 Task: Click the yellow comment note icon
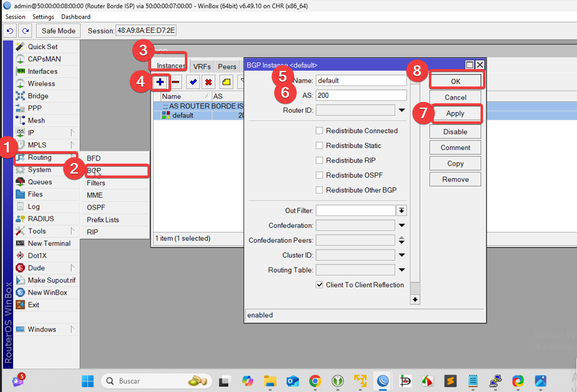226,82
